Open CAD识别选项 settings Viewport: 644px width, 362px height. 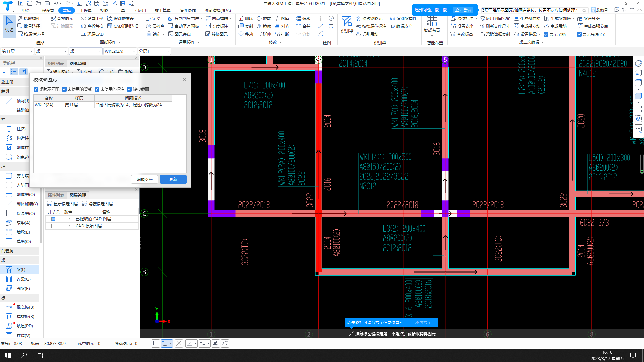click(123, 26)
